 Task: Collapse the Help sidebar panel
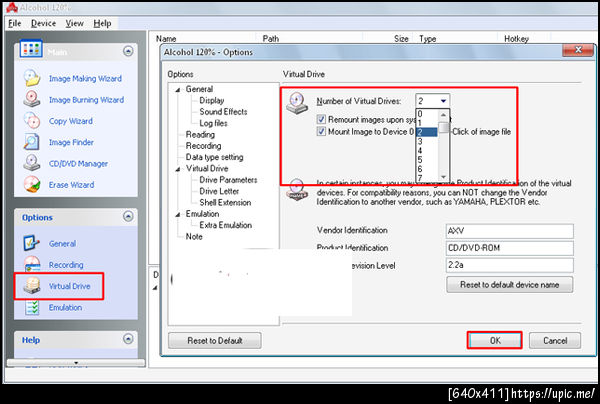[128, 339]
